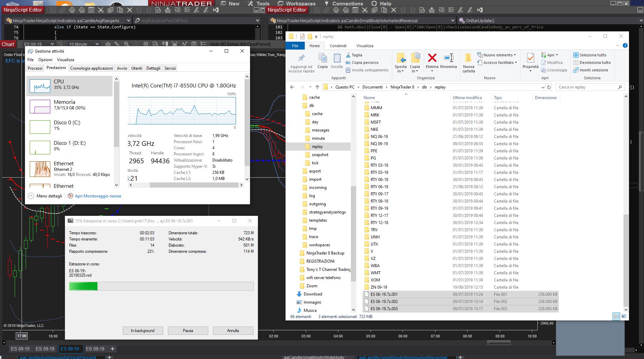The height and width of the screenshot is (359, 644).
Task: Open class dropdown showing aaCandleAvgRangeAs
Action: pos(129,20)
